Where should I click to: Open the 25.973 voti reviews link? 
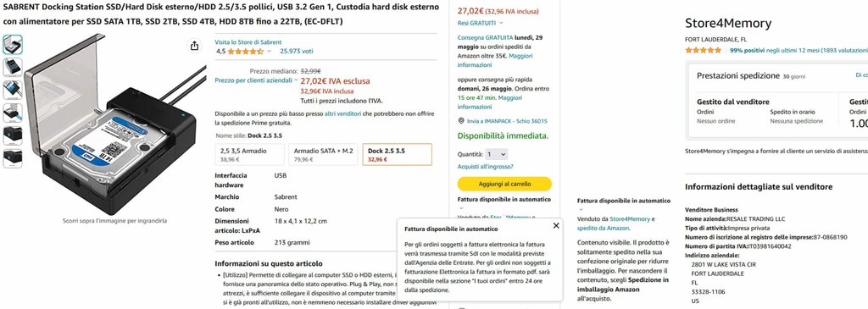tap(296, 52)
